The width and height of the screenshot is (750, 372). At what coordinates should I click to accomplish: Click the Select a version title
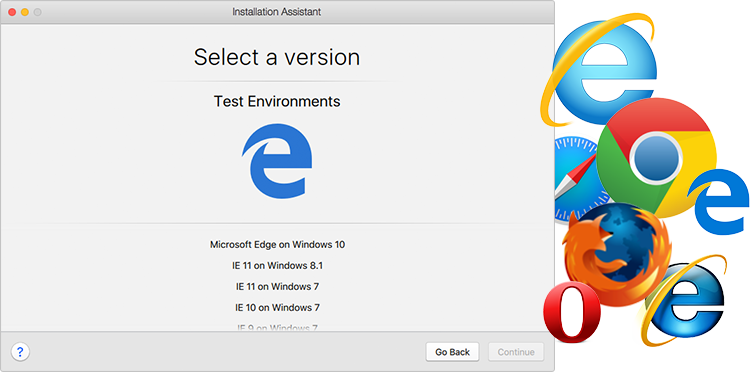pyautogui.click(x=277, y=57)
